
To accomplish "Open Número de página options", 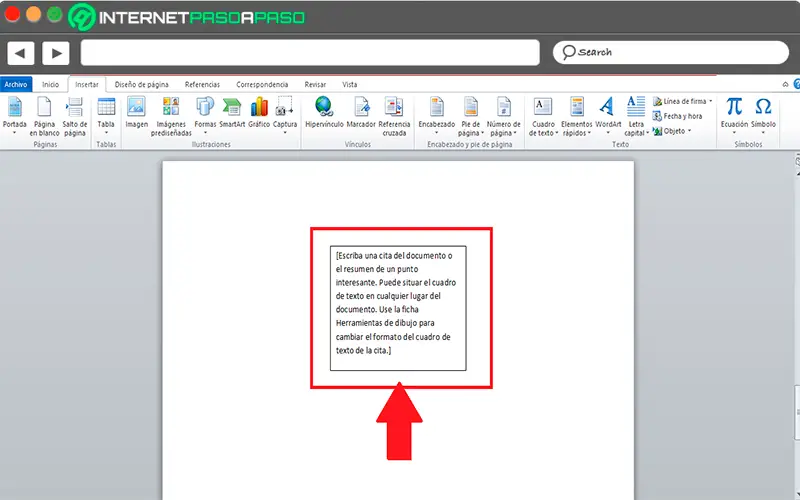I will click(504, 116).
